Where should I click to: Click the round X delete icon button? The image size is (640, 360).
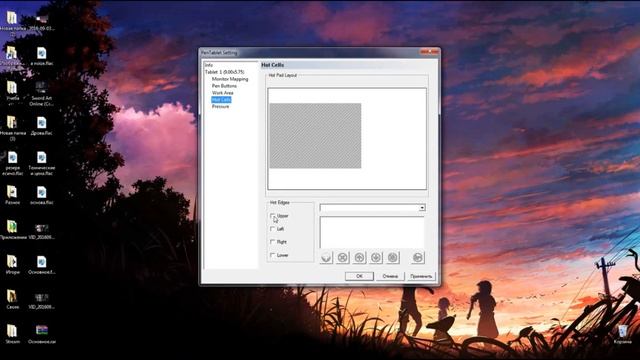point(342,257)
